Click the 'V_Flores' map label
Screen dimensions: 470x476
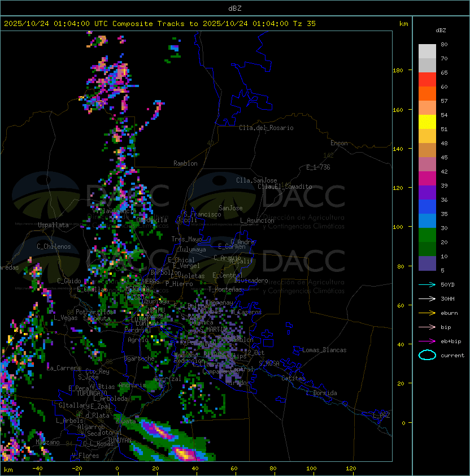tap(85, 456)
